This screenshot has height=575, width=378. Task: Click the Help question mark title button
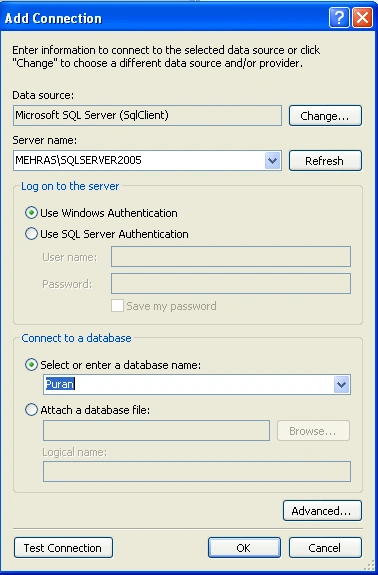(x=339, y=17)
